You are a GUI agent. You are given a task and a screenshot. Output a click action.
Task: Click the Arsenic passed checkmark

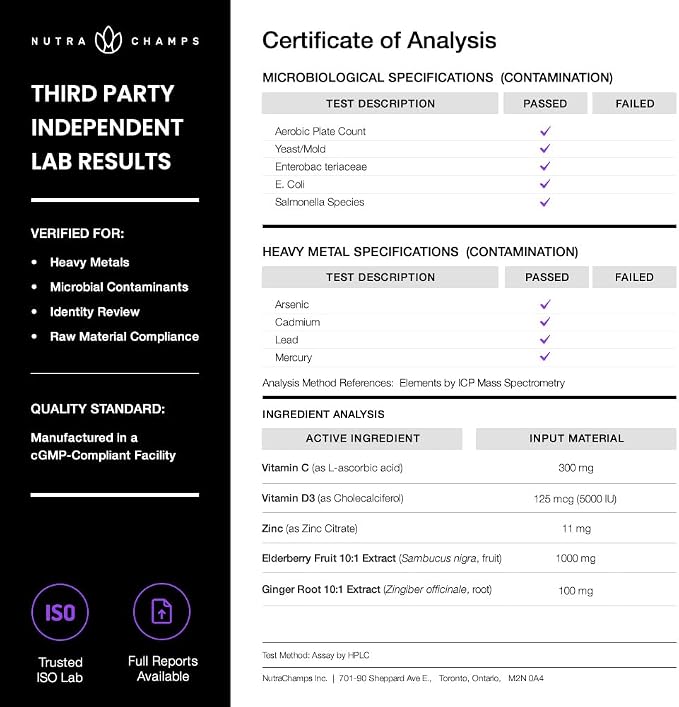(545, 304)
